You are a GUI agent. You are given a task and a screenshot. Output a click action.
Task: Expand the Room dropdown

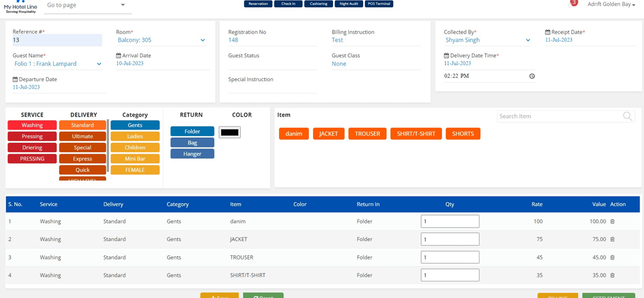[202, 40]
